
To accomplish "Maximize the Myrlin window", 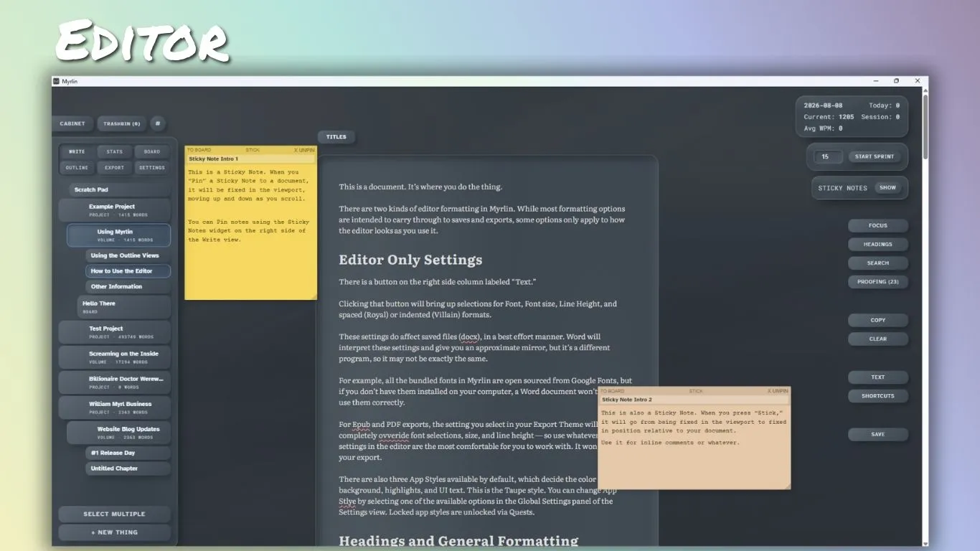I will pos(896,81).
